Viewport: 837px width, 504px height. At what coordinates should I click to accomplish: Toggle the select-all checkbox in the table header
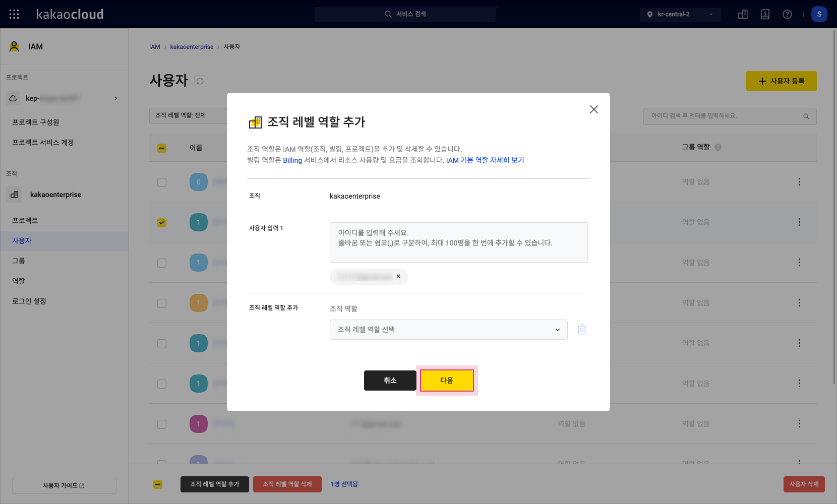pos(162,148)
